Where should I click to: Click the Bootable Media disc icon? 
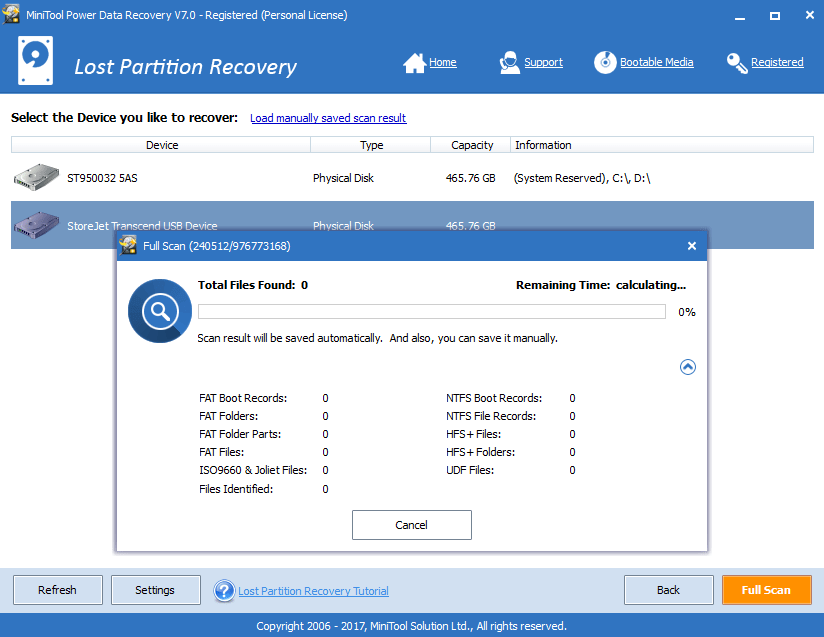(605, 61)
